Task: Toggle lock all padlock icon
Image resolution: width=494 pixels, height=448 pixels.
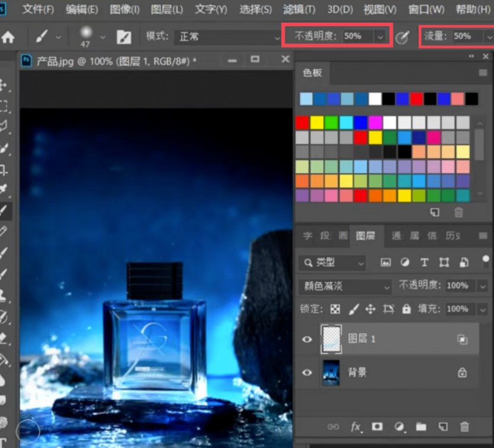Action: [406, 310]
